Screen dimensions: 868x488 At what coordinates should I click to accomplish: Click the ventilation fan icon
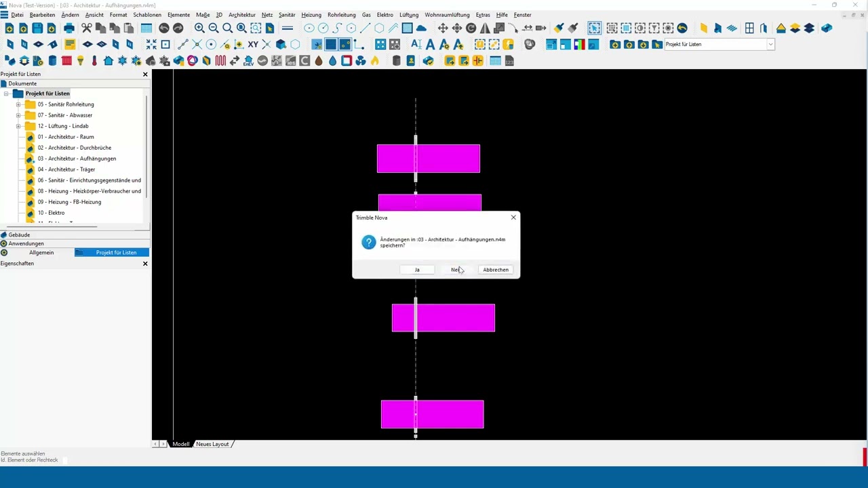pos(361,61)
